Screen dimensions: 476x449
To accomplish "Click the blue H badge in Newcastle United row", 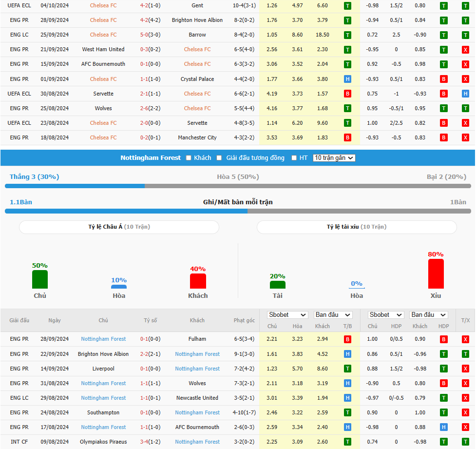I will [347, 398].
